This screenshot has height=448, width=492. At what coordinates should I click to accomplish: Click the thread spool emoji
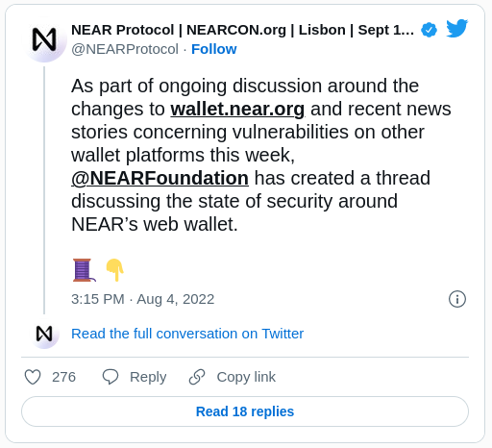pyautogui.click(x=84, y=270)
